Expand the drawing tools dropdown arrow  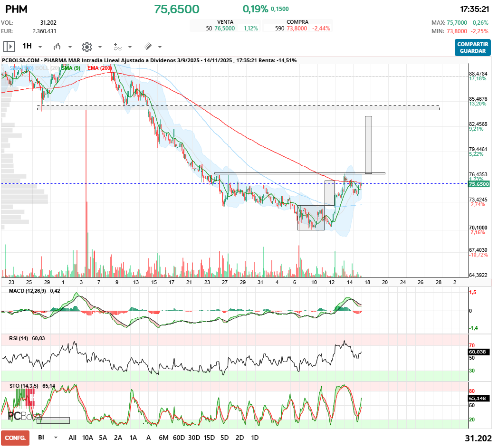160,47
